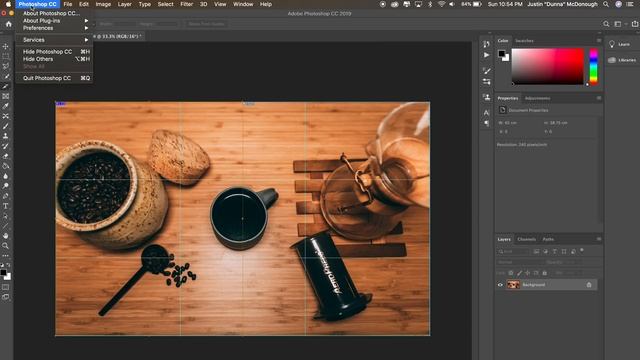Click the Background layer thumbnail

click(x=513, y=285)
